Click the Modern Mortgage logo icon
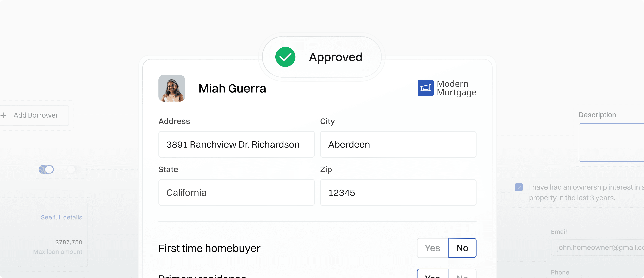644x278 pixels. 425,88
